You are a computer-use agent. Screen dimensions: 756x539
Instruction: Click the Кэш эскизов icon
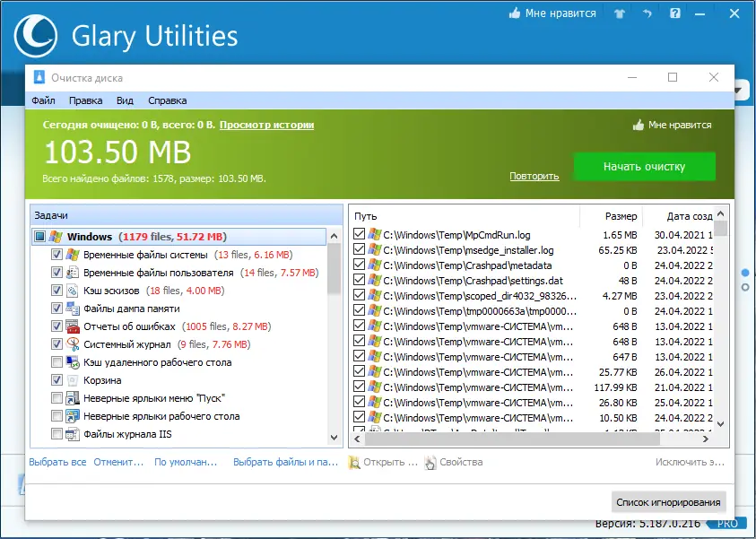coord(73,291)
